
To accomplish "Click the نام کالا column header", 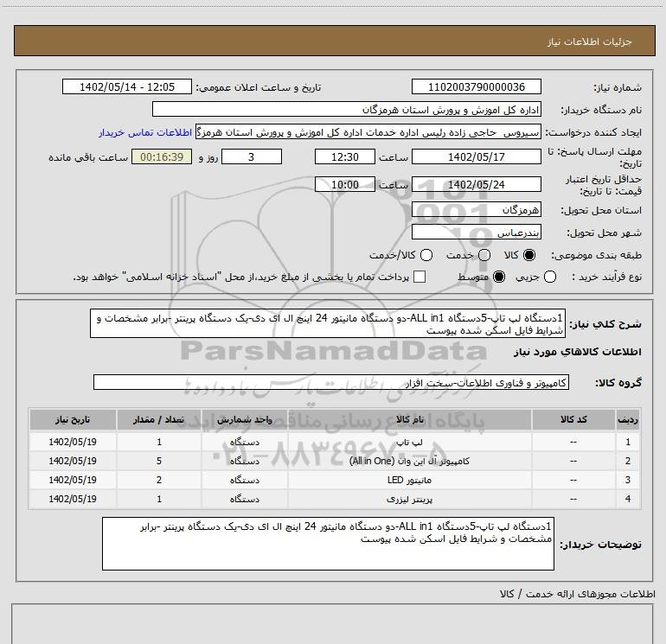I will [x=409, y=419].
